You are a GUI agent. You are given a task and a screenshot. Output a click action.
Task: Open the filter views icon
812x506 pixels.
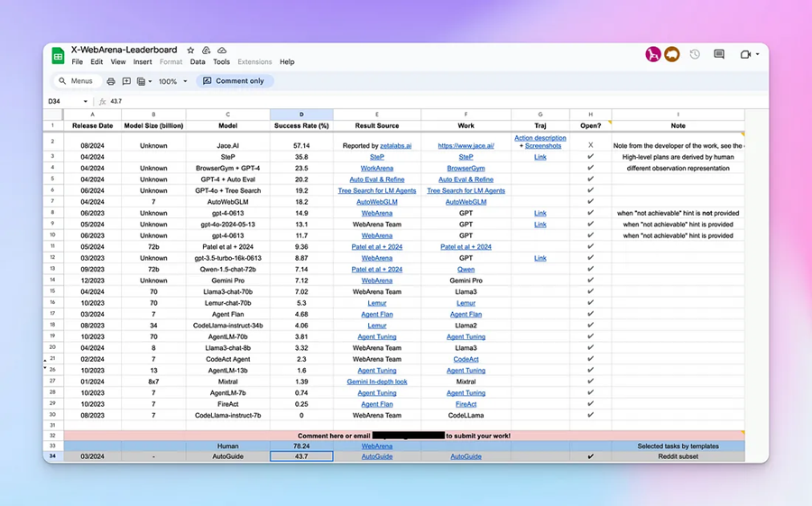141,81
